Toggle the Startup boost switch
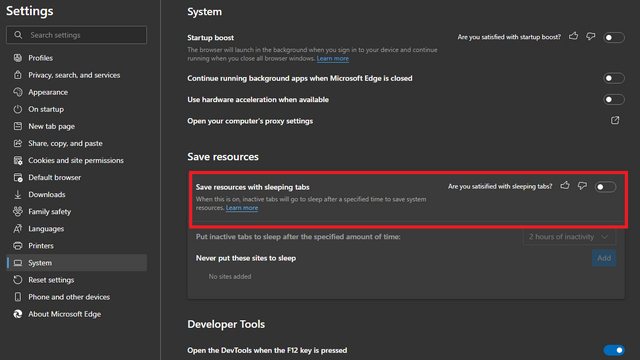Viewport: 640px width, 360px height. tap(613, 38)
